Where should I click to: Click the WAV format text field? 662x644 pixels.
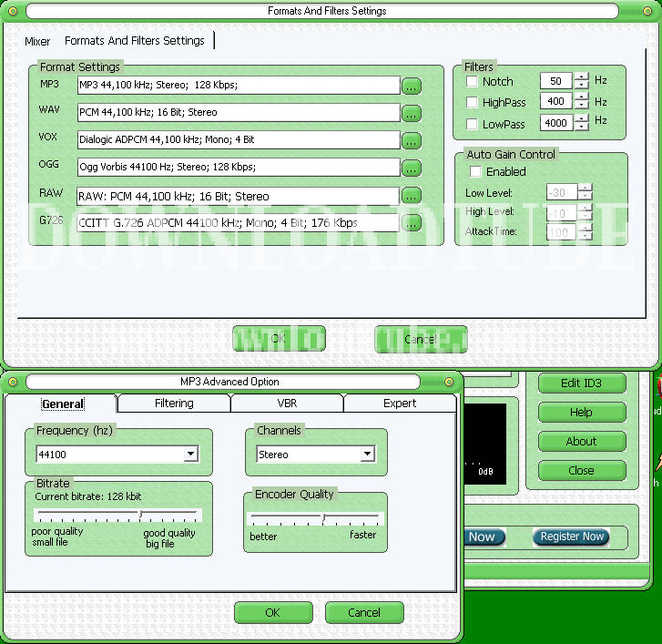(x=239, y=113)
